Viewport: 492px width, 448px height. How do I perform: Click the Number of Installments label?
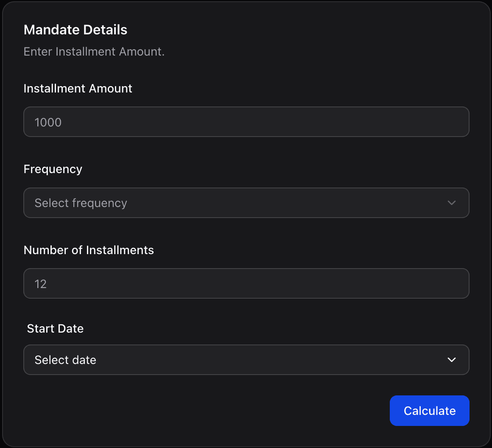point(89,250)
